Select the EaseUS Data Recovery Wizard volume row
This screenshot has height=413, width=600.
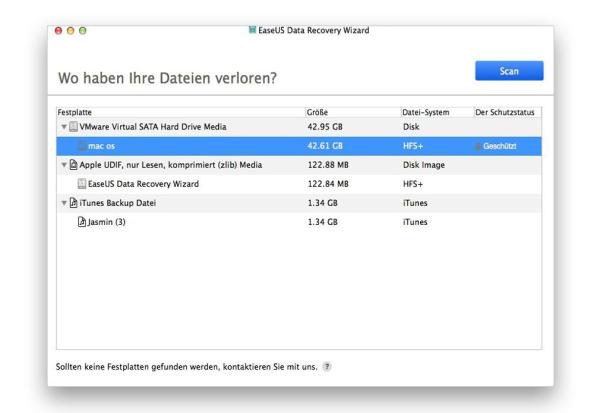[299, 184]
